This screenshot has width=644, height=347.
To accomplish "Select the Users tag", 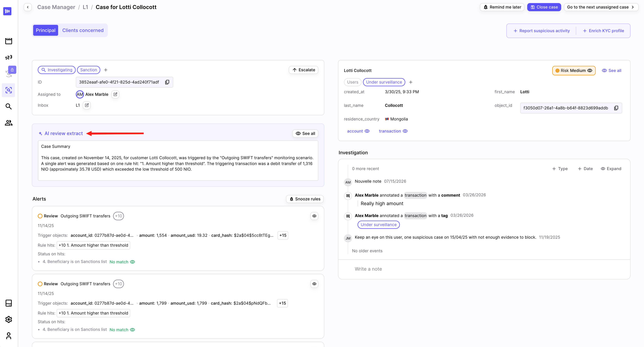I will (352, 82).
